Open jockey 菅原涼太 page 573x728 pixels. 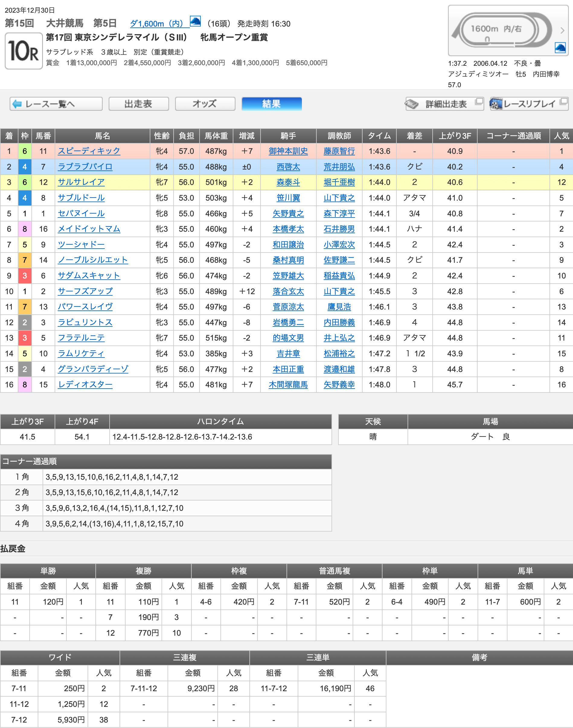pyautogui.click(x=288, y=307)
